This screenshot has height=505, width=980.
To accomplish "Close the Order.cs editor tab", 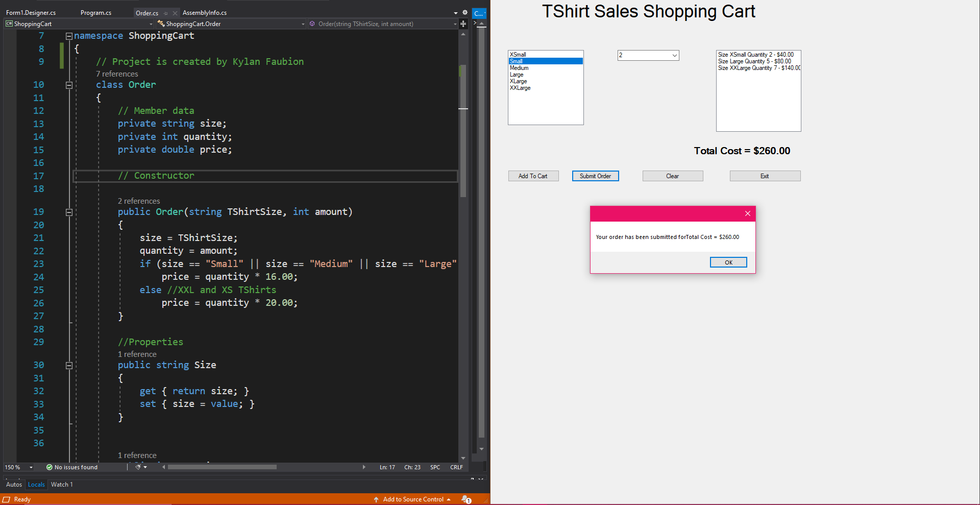I will point(175,13).
